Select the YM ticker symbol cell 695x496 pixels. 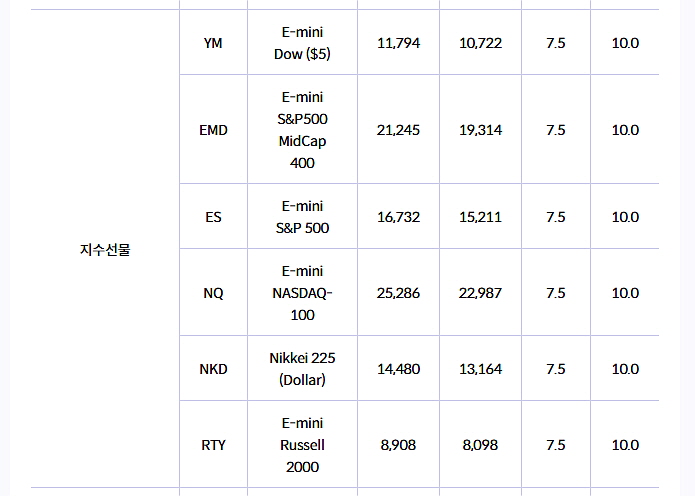click(x=213, y=43)
